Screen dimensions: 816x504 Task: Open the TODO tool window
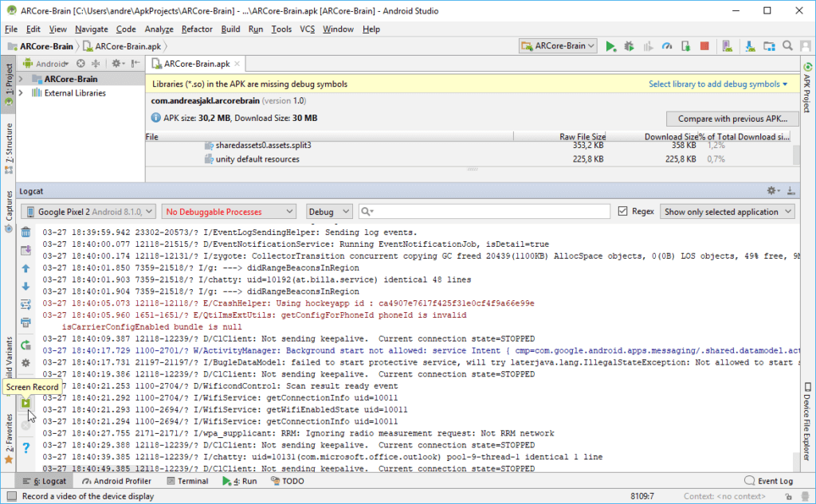(287, 481)
